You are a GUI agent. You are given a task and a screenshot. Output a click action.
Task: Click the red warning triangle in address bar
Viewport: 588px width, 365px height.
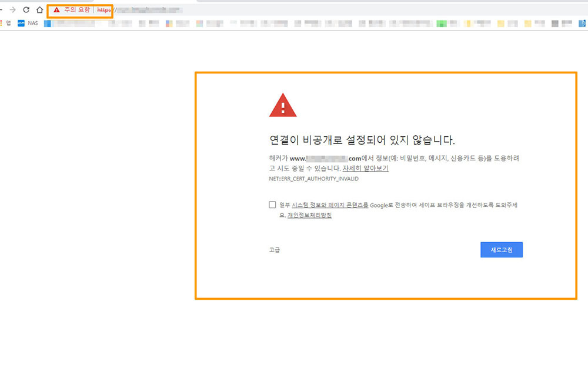[x=56, y=10]
